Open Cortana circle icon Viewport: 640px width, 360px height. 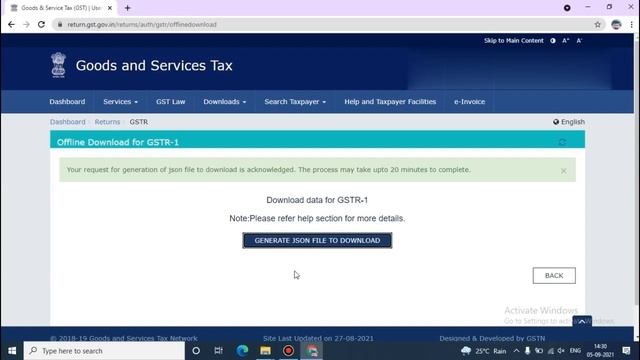pos(196,351)
